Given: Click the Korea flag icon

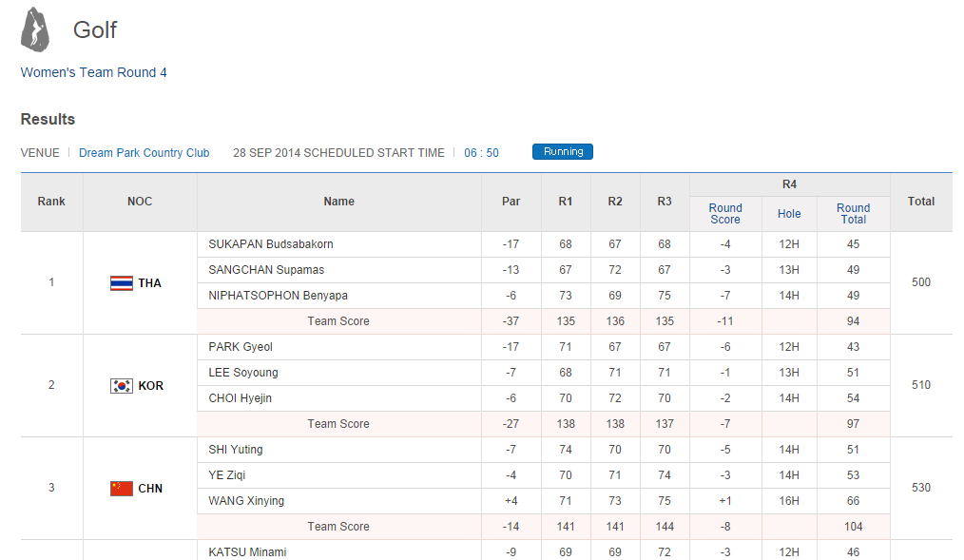Looking at the screenshot, I should [x=121, y=385].
